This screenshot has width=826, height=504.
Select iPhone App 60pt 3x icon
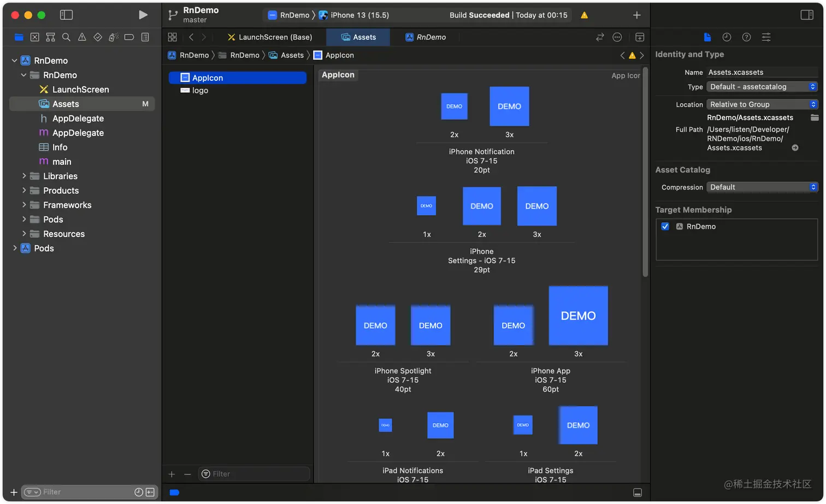[578, 316]
